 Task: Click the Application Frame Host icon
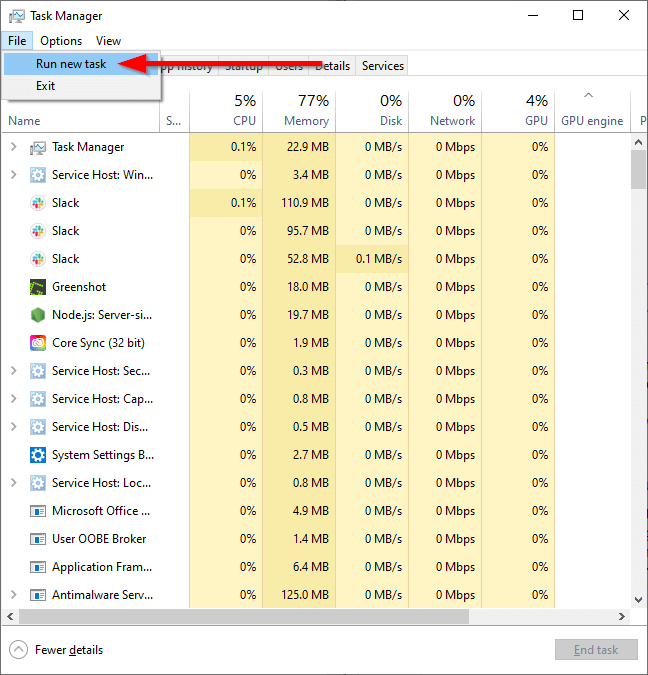point(38,567)
